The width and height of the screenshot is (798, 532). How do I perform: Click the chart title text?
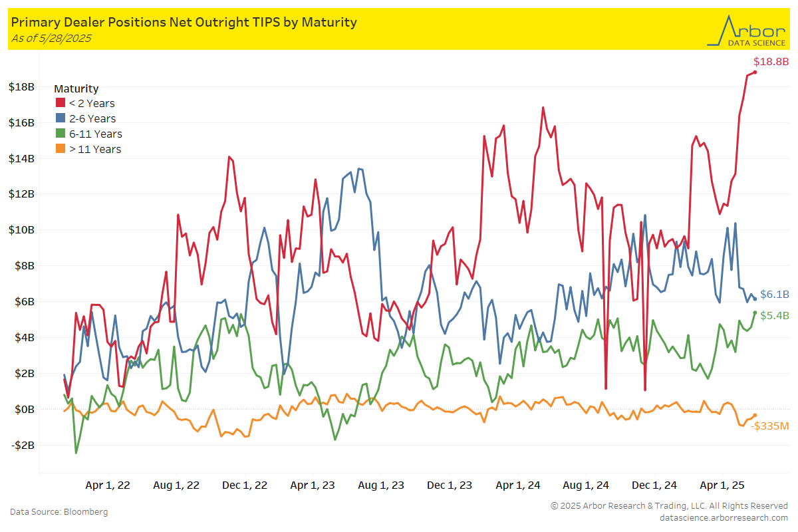(x=184, y=22)
